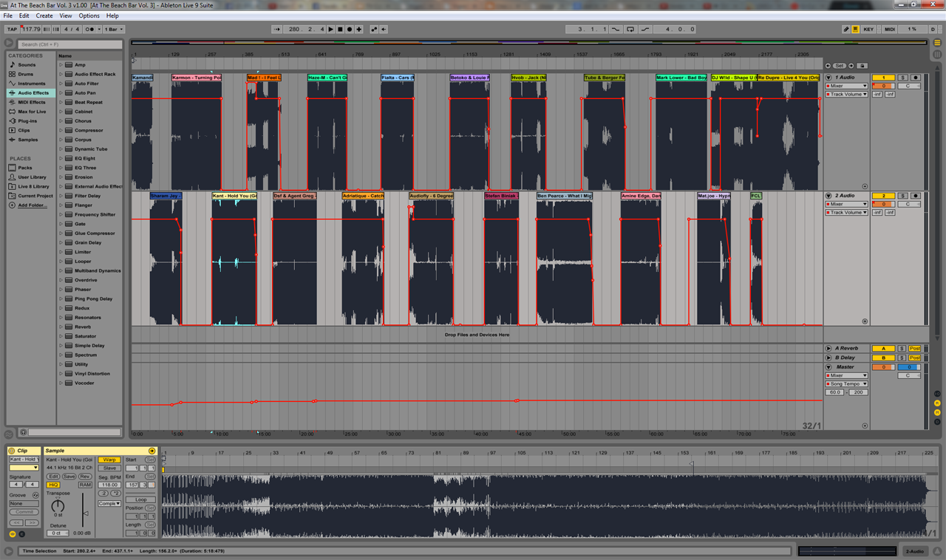Open the File menu

pyautogui.click(x=8, y=16)
